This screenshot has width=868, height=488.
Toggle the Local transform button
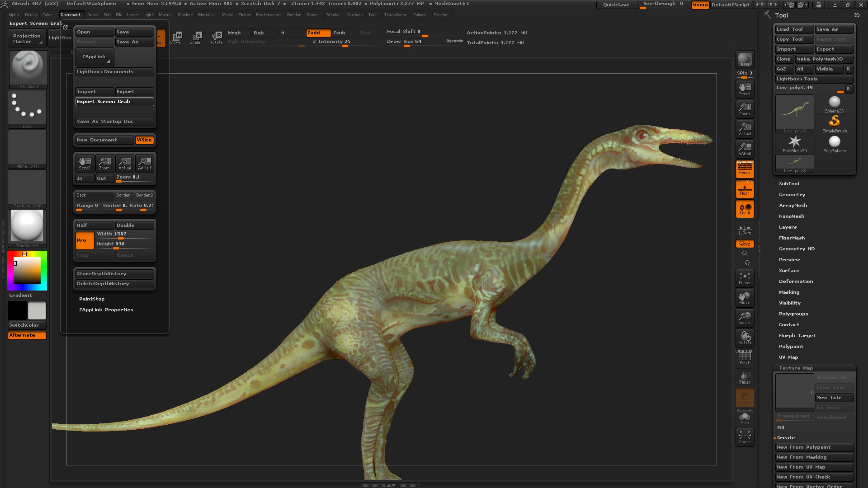click(x=745, y=209)
